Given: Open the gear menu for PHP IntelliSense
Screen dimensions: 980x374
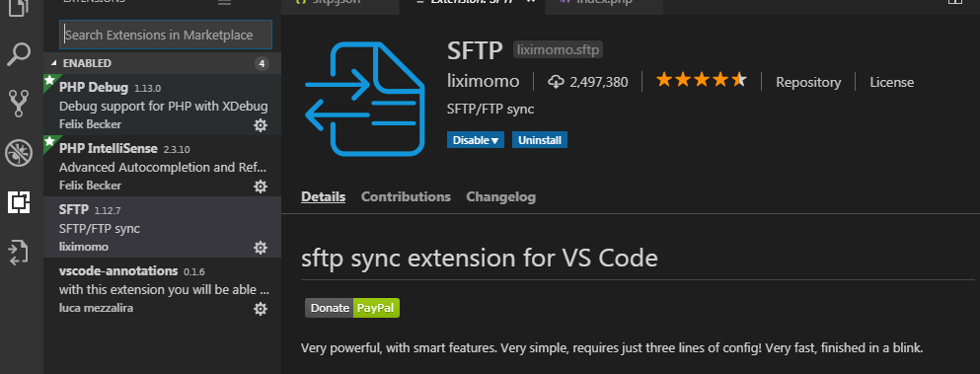Looking at the screenshot, I should 260,187.
